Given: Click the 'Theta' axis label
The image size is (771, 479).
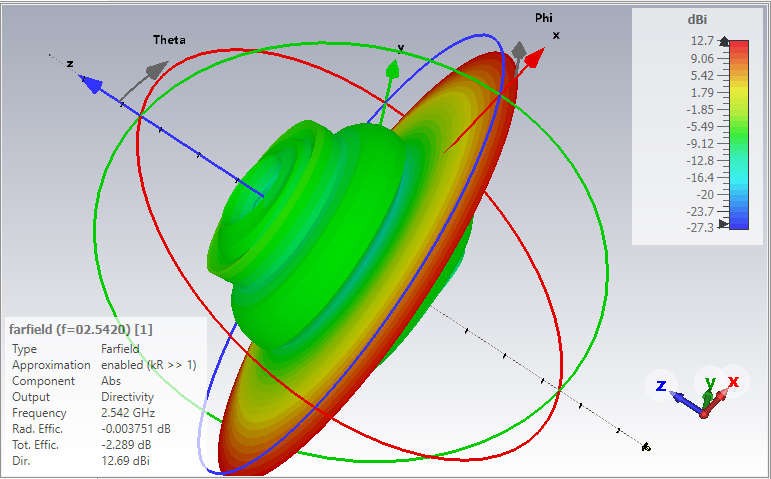Looking at the screenshot, I should tap(169, 40).
